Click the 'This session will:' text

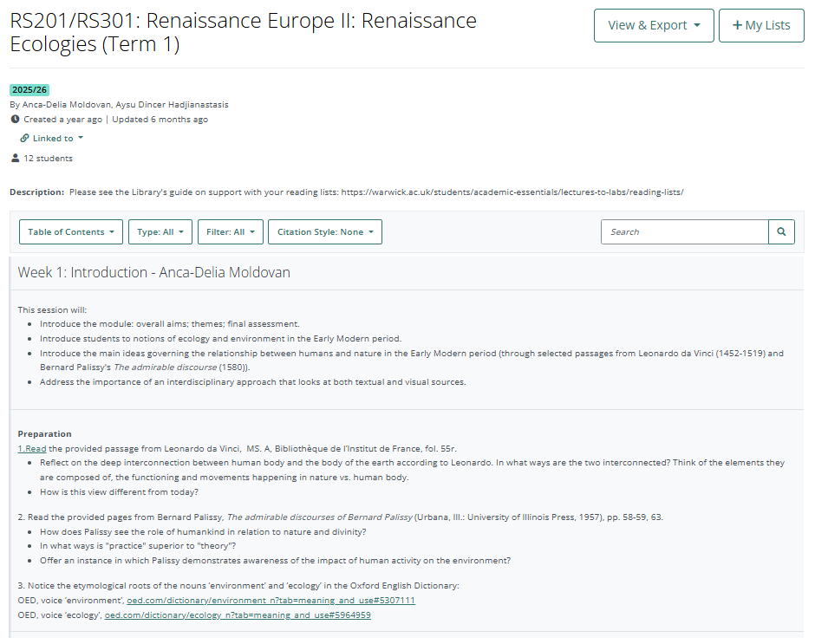(52, 309)
